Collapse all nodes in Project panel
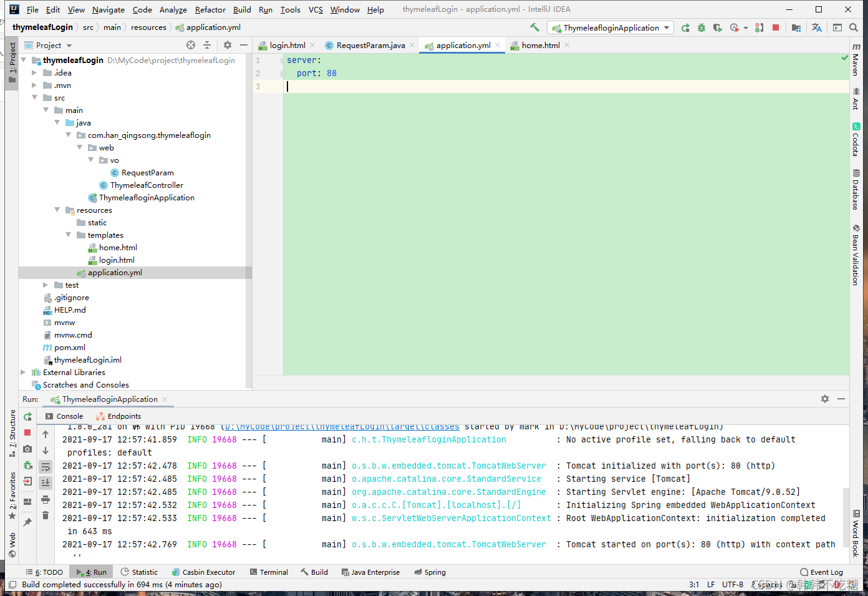This screenshot has height=596, width=868. tap(207, 45)
